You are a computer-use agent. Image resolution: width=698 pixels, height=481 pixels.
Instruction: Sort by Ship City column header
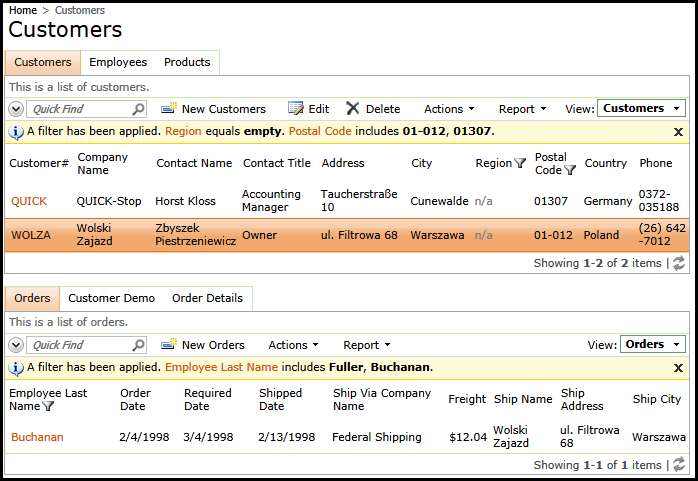657,399
